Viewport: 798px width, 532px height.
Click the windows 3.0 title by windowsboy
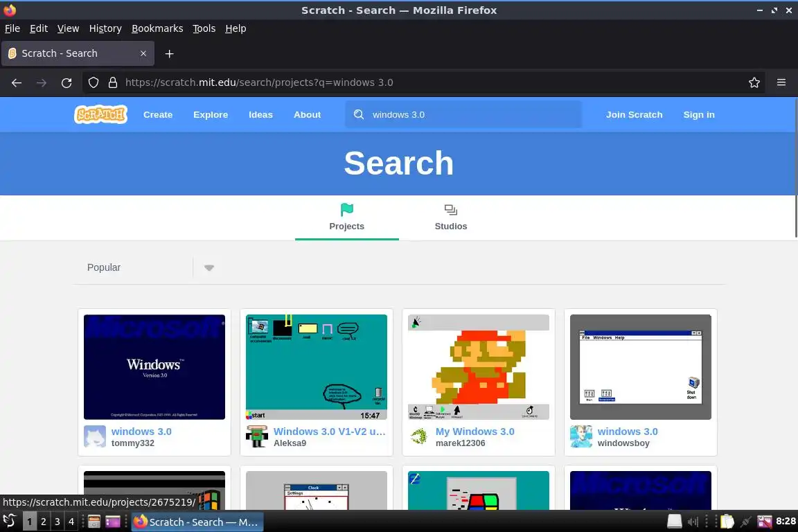click(x=628, y=431)
